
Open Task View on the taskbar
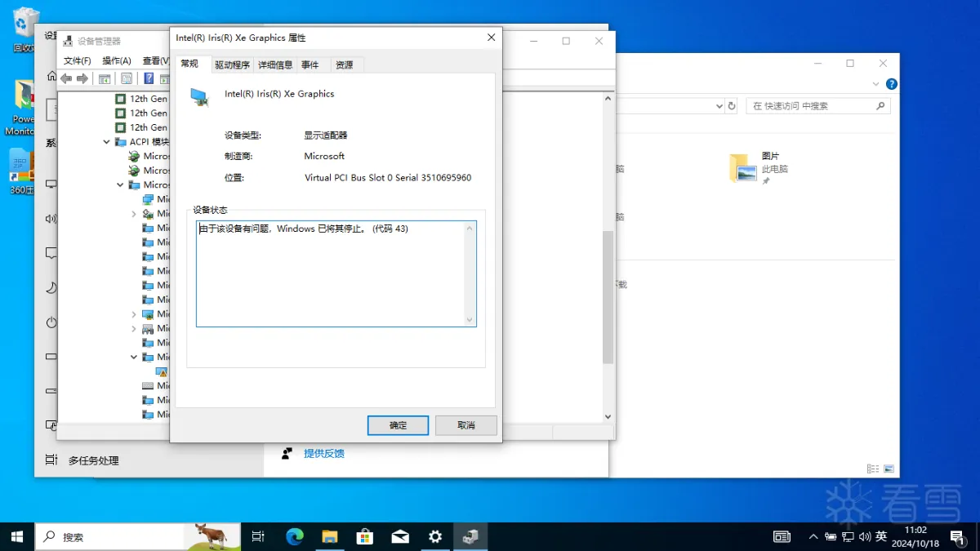pyautogui.click(x=258, y=536)
